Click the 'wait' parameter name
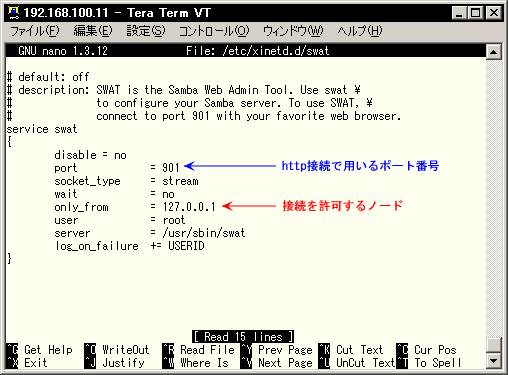This screenshot has height=375, width=508. click(66, 194)
